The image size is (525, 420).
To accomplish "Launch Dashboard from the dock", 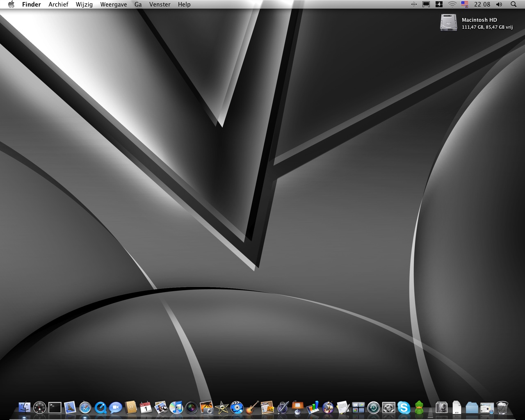I will 39,408.
